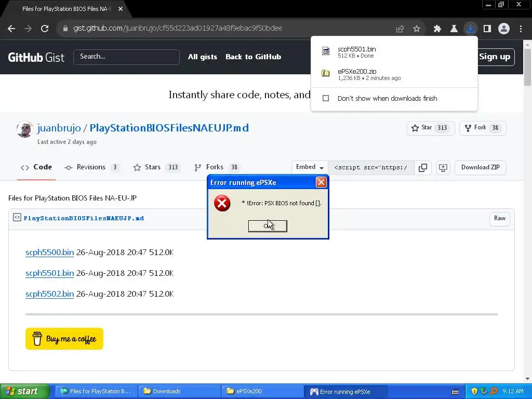532x399 pixels.
Task: Click the scph5501.bin download entry name
Action: 356,49
